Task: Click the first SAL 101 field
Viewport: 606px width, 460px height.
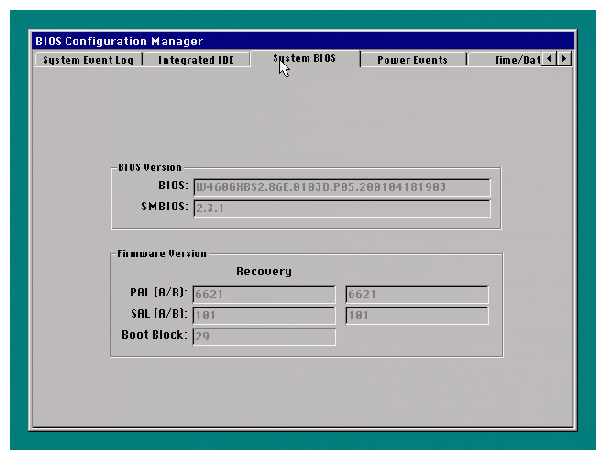Action: [x=264, y=315]
